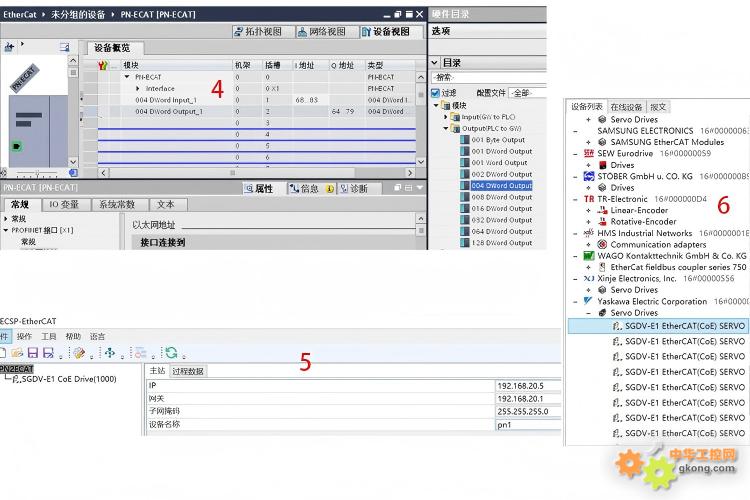The image size is (750, 500).
Task: Click the TR-Electronic vendor icon
Action: click(x=589, y=199)
